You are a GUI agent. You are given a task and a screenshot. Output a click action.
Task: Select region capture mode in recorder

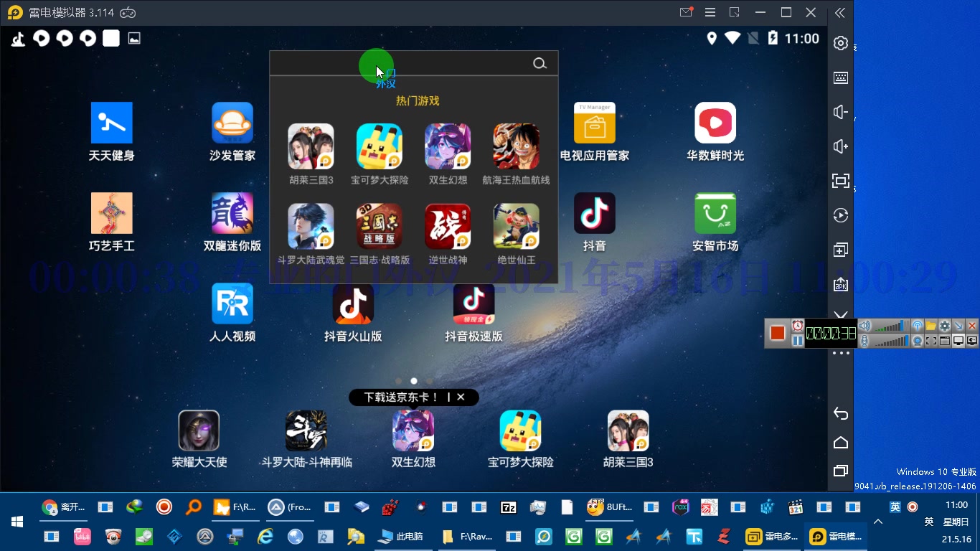(x=931, y=341)
